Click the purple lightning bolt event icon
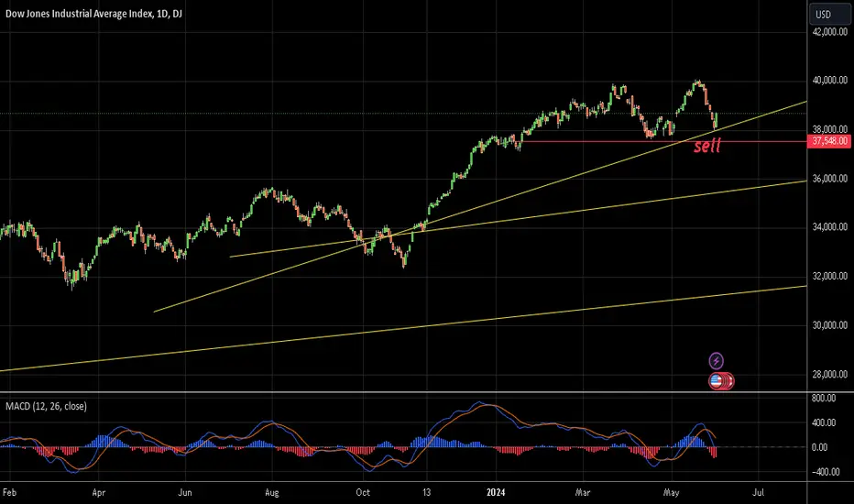 (x=717, y=361)
